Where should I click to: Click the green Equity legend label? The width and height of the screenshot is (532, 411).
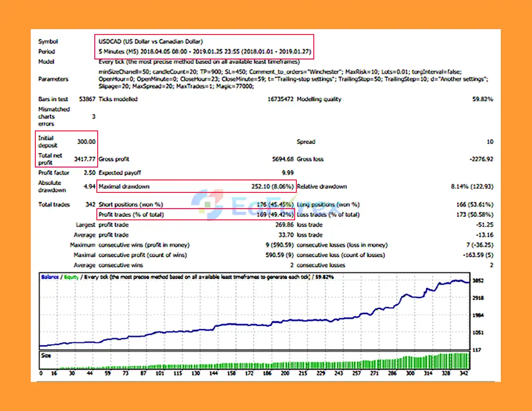click(71, 277)
